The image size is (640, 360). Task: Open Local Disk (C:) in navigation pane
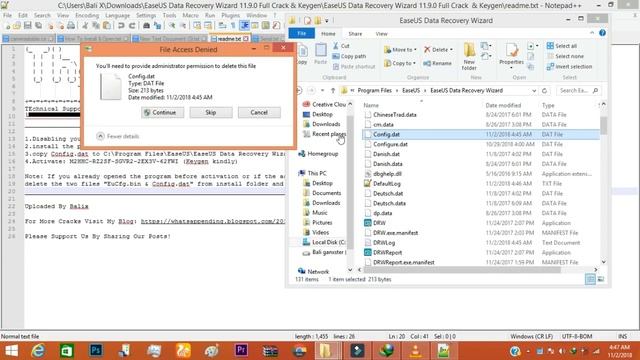(x=324, y=242)
